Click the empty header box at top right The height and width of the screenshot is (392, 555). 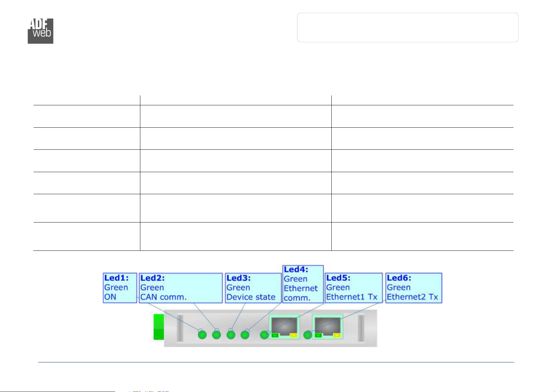[408, 28]
